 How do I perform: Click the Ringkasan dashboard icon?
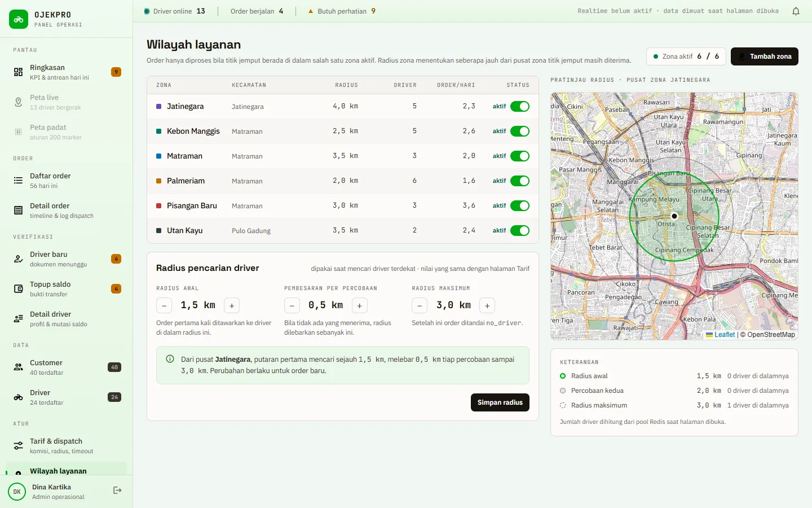click(x=19, y=72)
